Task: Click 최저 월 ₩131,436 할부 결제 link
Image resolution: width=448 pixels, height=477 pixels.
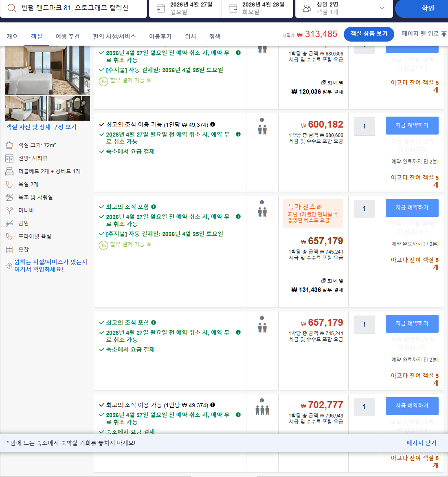Action: pos(317,285)
